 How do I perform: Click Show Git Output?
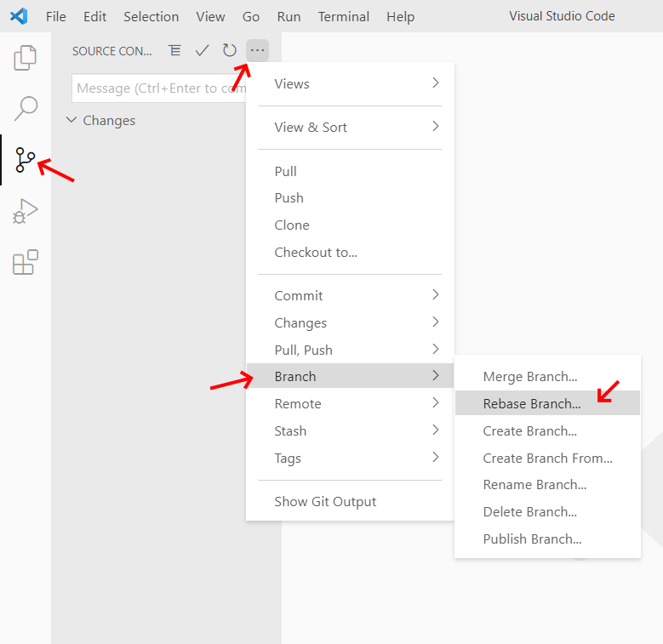click(325, 501)
